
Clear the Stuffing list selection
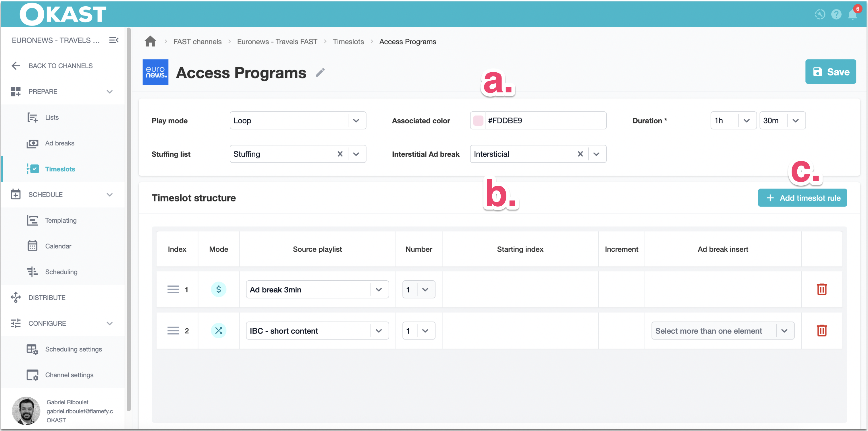point(340,154)
